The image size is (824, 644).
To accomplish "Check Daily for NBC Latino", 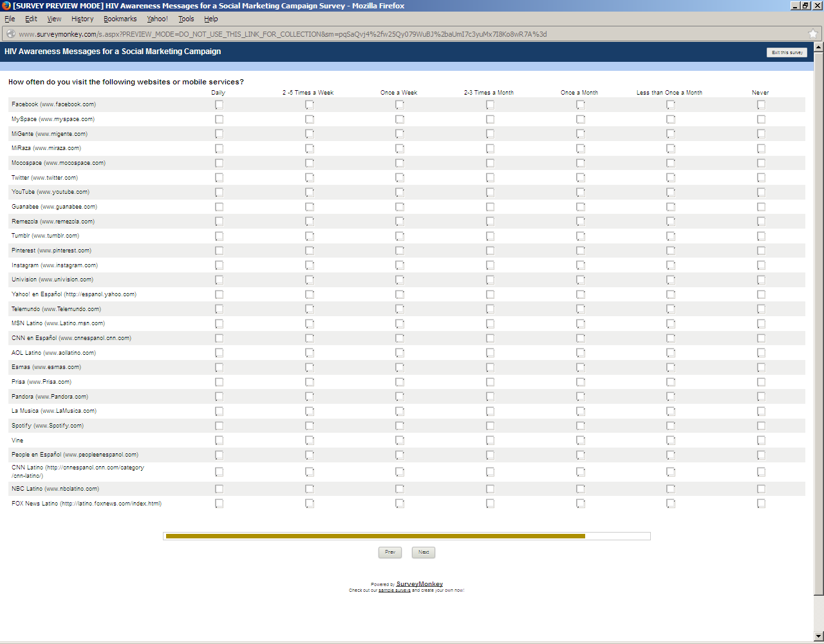I will tap(219, 489).
